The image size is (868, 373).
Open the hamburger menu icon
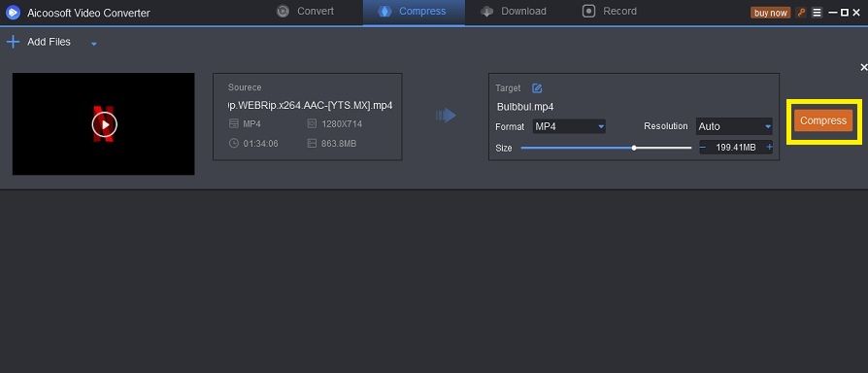818,13
